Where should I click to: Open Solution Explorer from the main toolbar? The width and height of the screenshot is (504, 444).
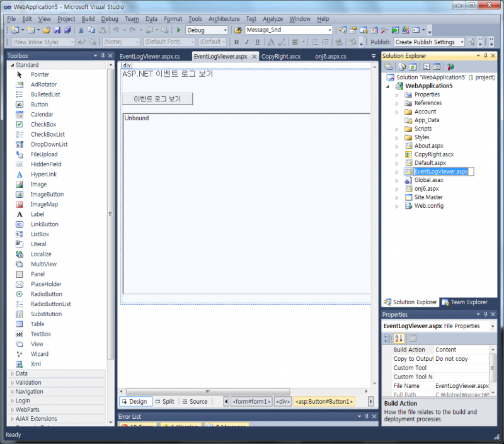(343, 30)
